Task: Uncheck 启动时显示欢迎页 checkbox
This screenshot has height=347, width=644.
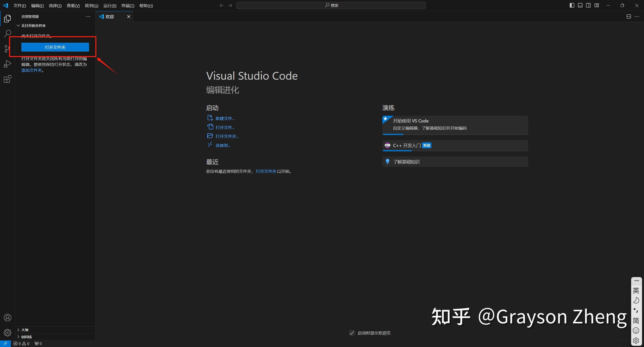Action: coord(352,333)
